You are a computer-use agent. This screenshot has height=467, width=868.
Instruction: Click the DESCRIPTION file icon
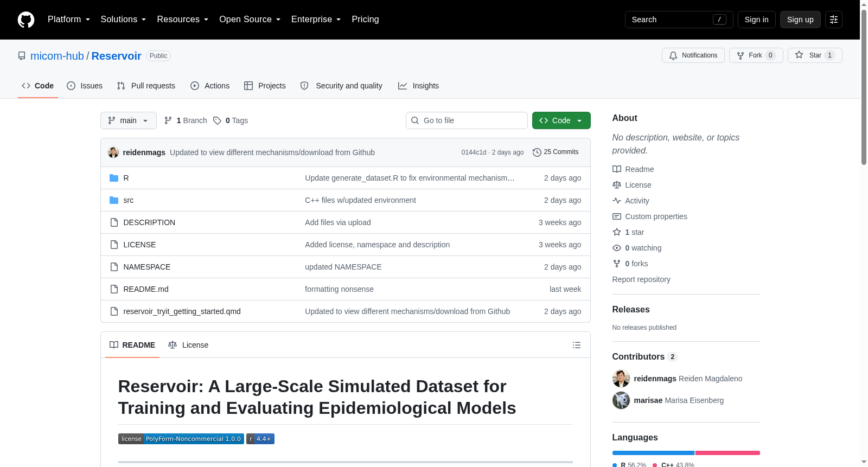pos(114,222)
